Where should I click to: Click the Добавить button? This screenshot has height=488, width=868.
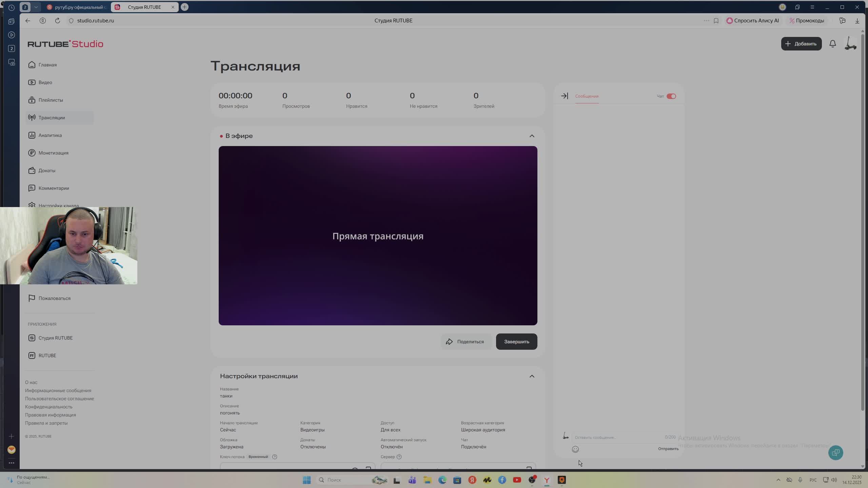(x=801, y=43)
